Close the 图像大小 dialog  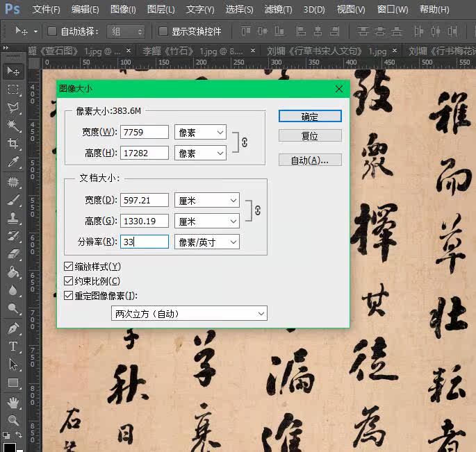point(339,89)
